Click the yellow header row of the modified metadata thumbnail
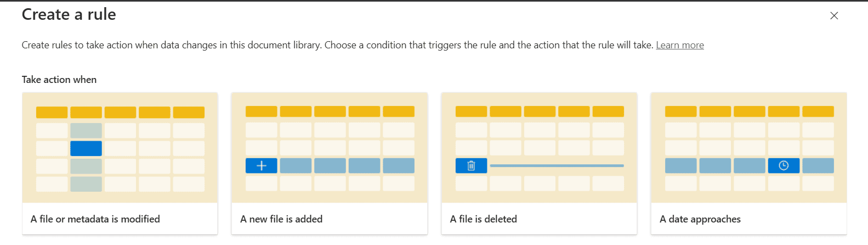Screen dimensions: 868x245 pyautogui.click(x=120, y=113)
